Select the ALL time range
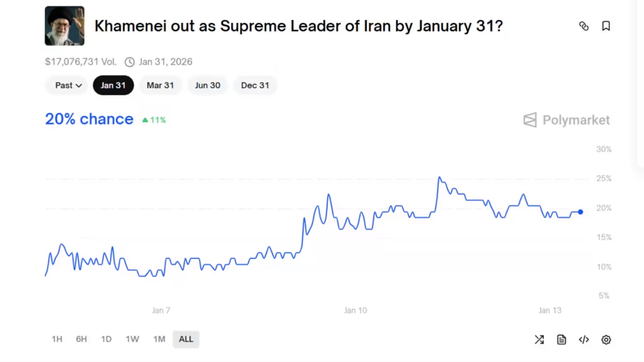 [x=186, y=339]
